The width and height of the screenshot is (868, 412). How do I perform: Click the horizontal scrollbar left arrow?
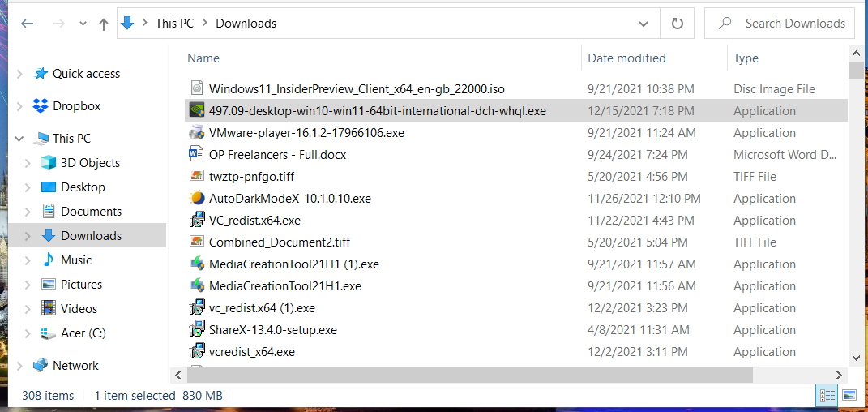178,375
